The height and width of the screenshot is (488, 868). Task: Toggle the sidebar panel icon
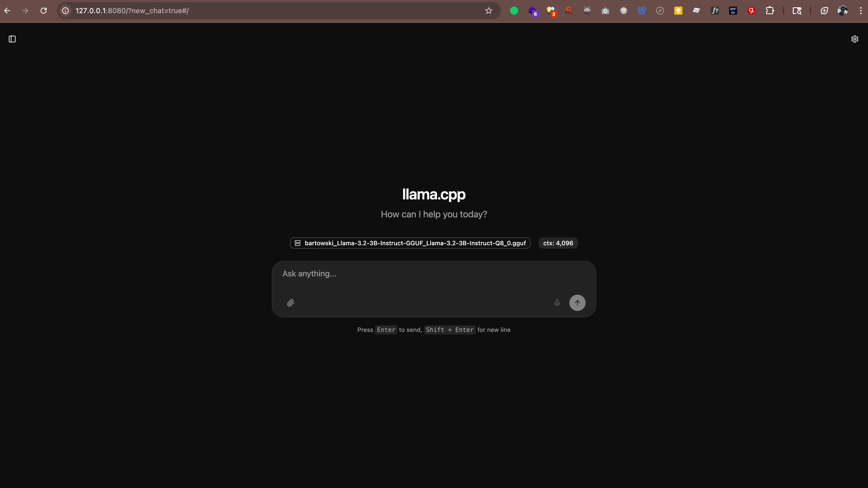coord(12,39)
